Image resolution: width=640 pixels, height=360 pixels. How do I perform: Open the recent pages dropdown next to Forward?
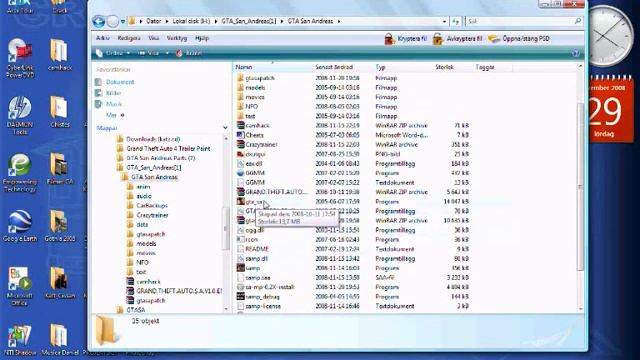[122, 21]
